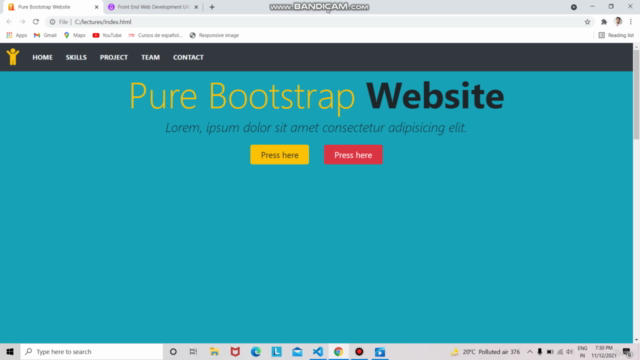Open the PROJECT nav link

pos(114,57)
